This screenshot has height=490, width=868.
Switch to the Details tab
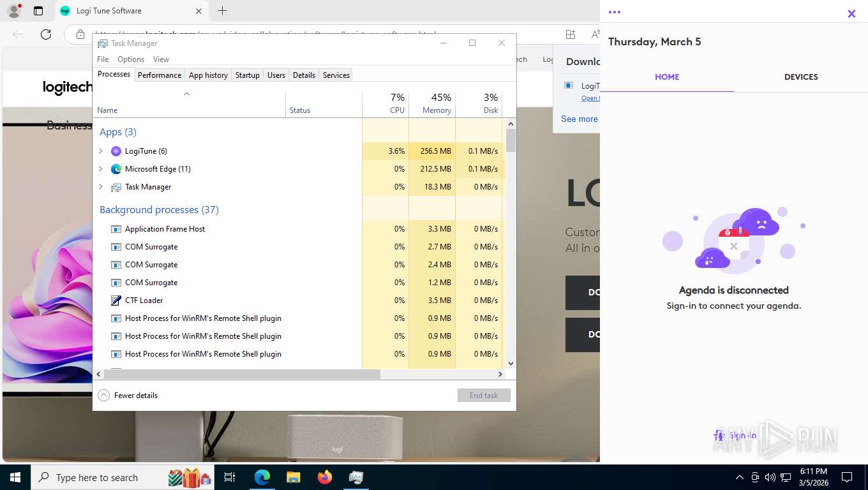304,75
